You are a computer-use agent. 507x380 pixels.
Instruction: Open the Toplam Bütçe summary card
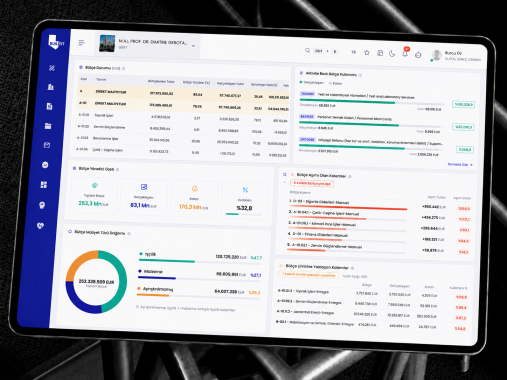click(94, 196)
